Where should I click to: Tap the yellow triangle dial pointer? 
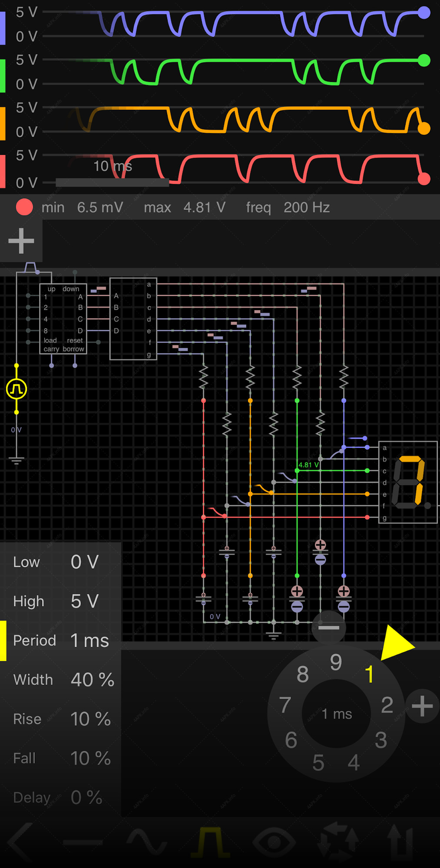tap(397, 644)
